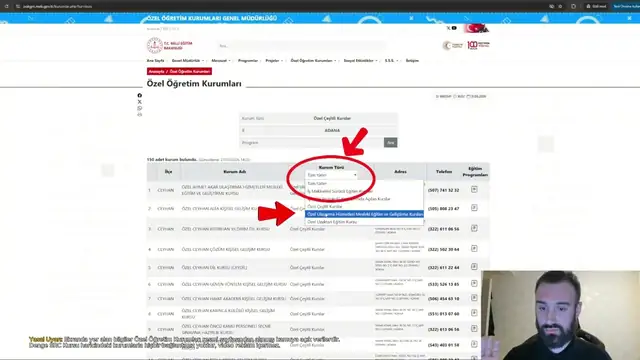640x360 pixels.
Task: Open the ministry's X (Twitter) icon in the header
Action: coord(448,28)
